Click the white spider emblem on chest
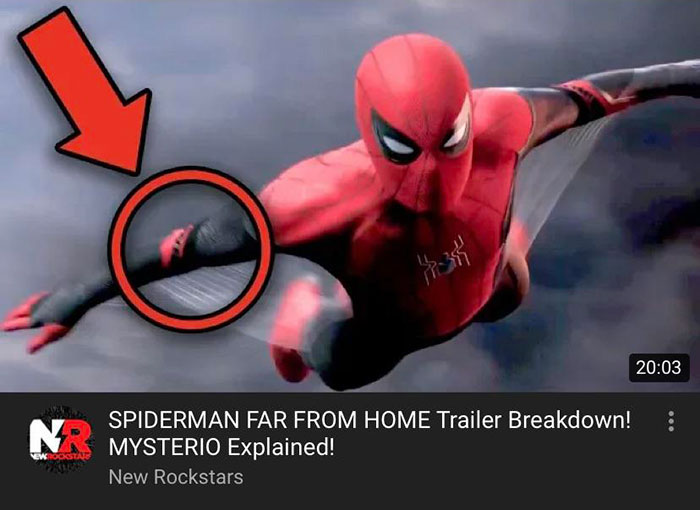The height and width of the screenshot is (510, 700). 443,261
